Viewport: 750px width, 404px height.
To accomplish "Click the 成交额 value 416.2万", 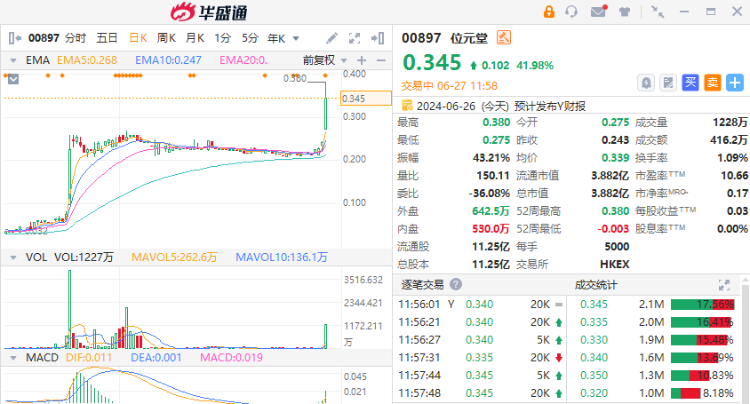I will 728,140.
